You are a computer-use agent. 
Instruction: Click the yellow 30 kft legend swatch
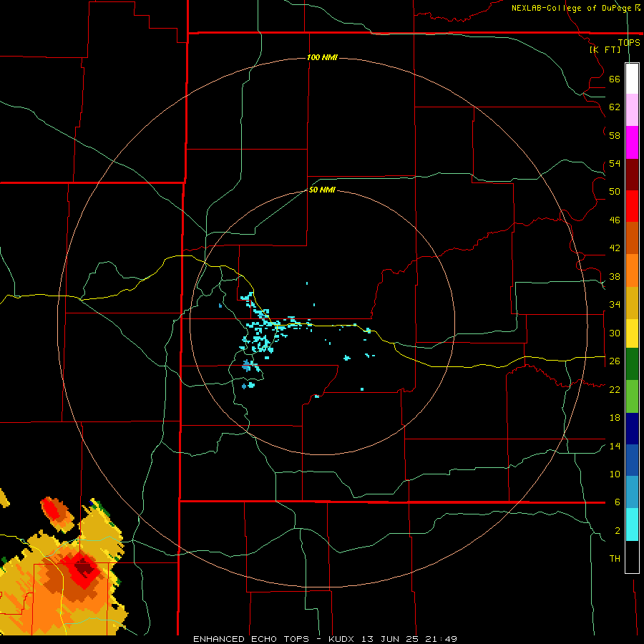pyautogui.click(x=632, y=333)
